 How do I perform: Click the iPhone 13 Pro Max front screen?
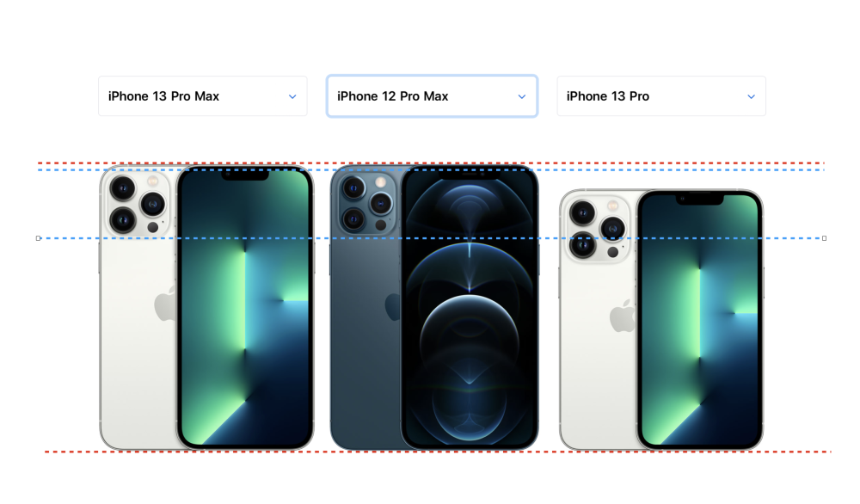tap(245, 307)
